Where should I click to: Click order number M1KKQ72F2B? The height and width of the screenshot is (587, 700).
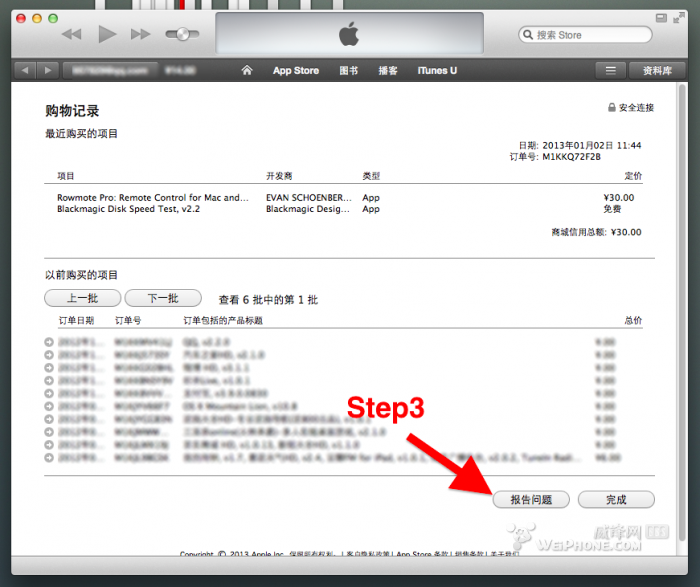click(571, 157)
